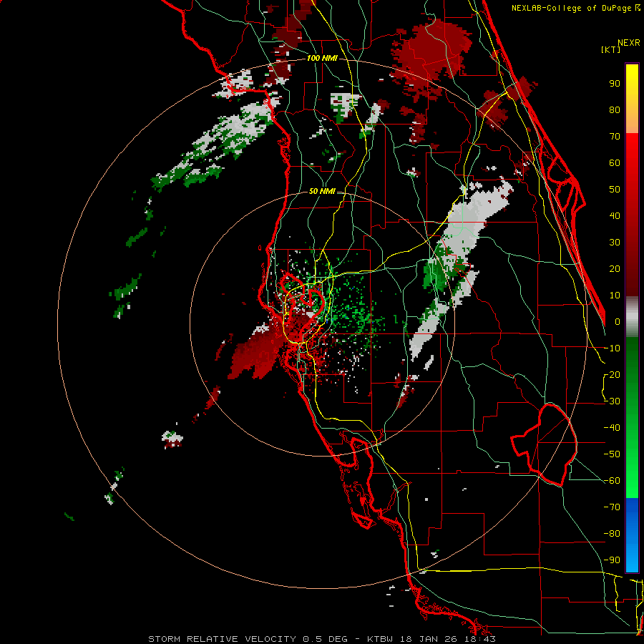
Task: Click the 60 knot scale value
Action: (x=615, y=162)
